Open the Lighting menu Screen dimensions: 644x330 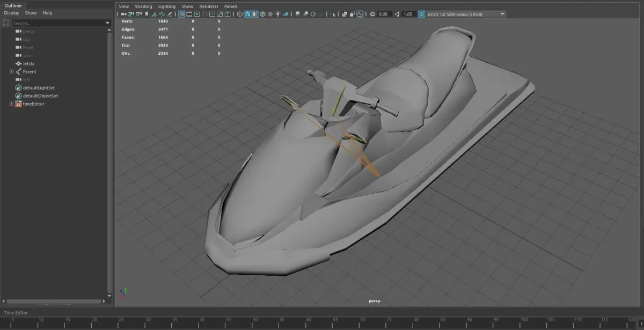pos(166,6)
